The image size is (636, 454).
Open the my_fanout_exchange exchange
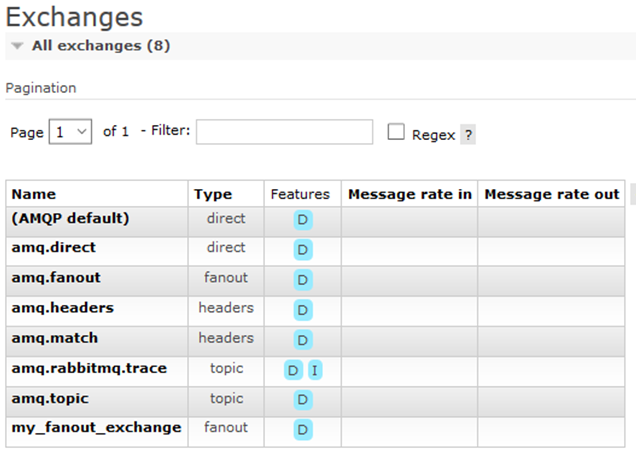point(96,428)
